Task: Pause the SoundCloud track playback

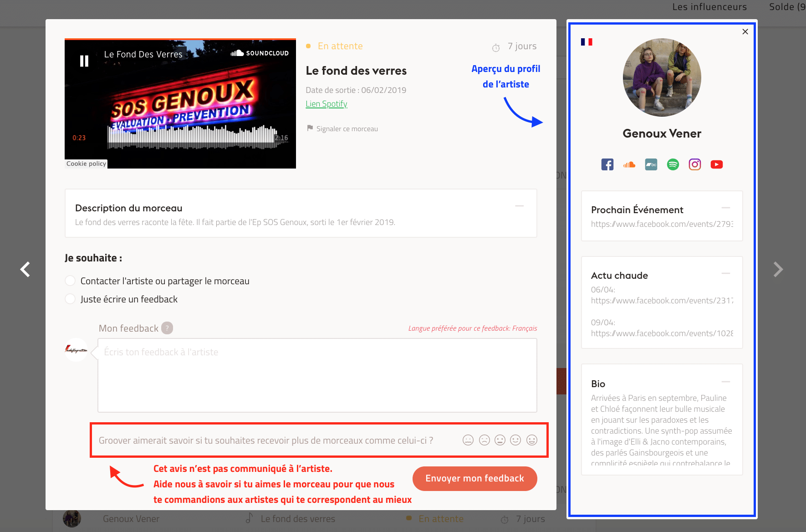Action: tap(84, 61)
